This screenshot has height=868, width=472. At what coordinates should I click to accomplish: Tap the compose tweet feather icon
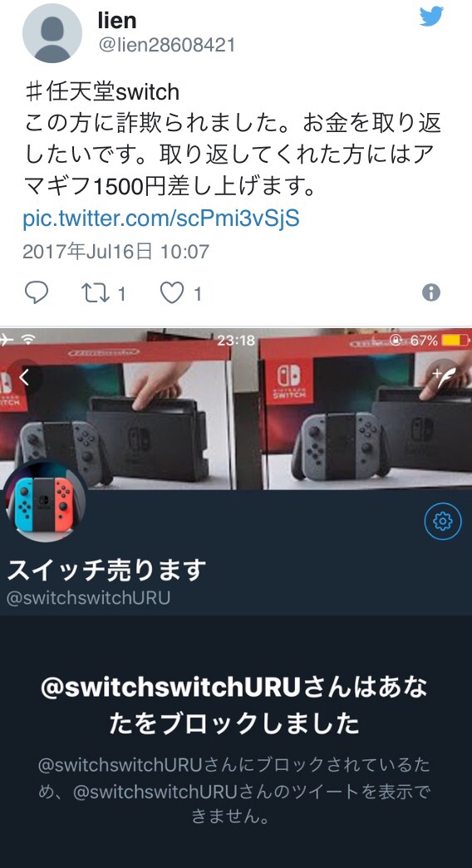(445, 377)
